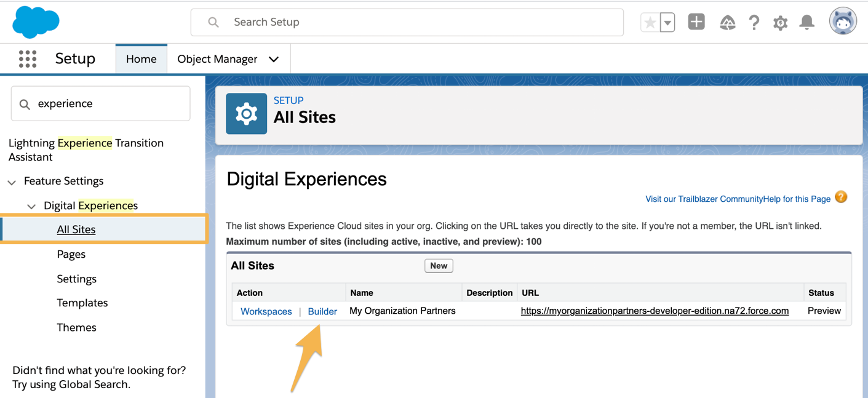Click the Digital Experiences page heading
Image resolution: width=868 pixels, height=398 pixels.
click(x=306, y=179)
